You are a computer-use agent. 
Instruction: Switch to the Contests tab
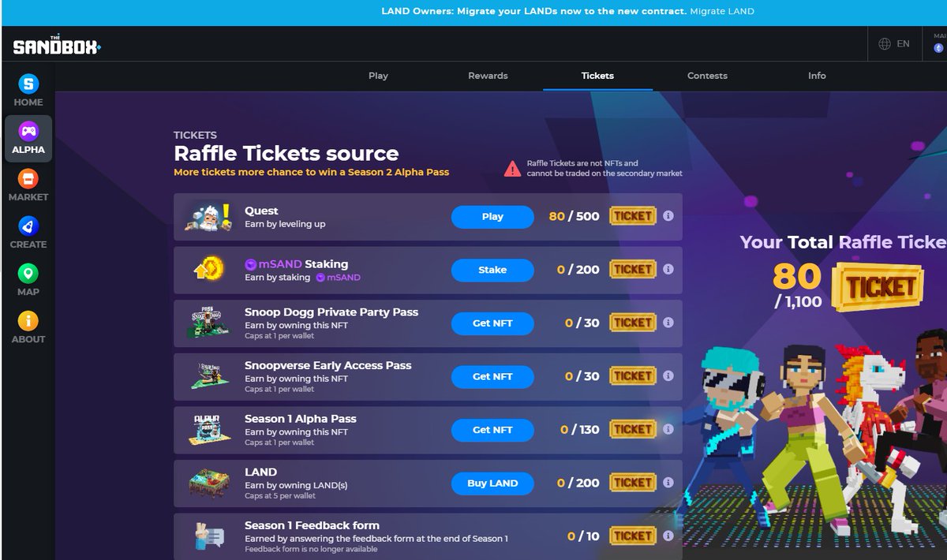707,76
